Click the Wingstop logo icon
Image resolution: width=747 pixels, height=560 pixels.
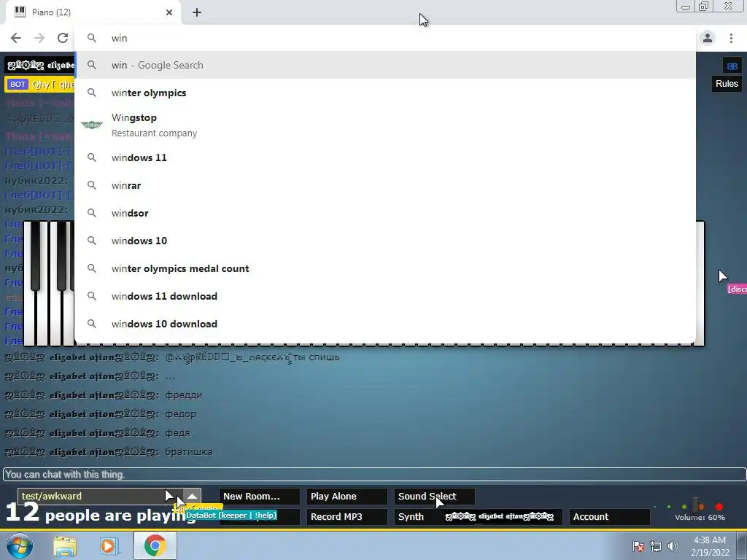(92, 125)
